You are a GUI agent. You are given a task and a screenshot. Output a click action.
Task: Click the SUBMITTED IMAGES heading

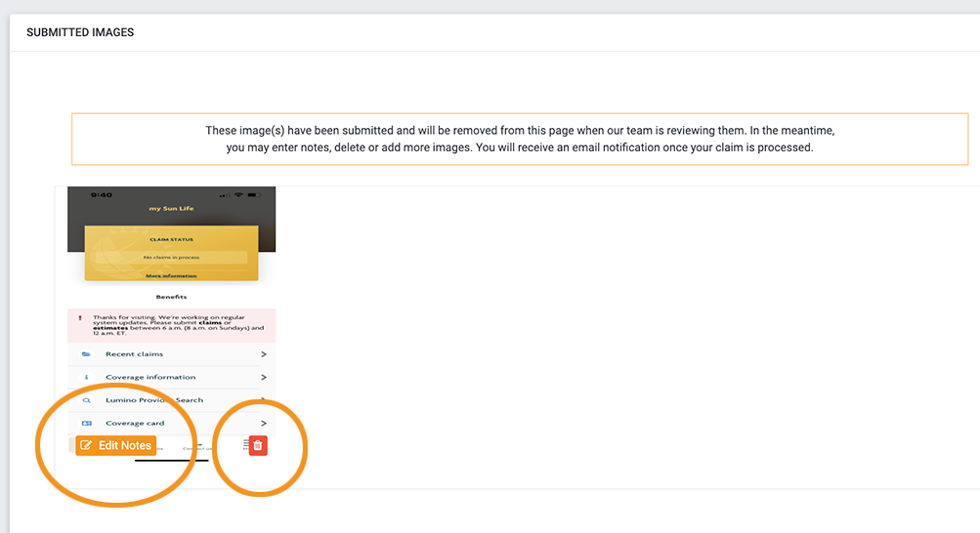coord(80,32)
